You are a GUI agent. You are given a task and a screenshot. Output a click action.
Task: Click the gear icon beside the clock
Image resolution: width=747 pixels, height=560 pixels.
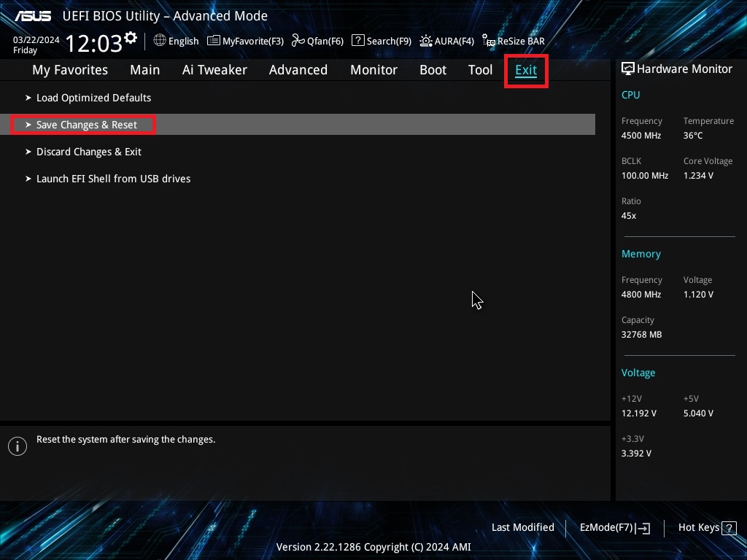tap(130, 36)
